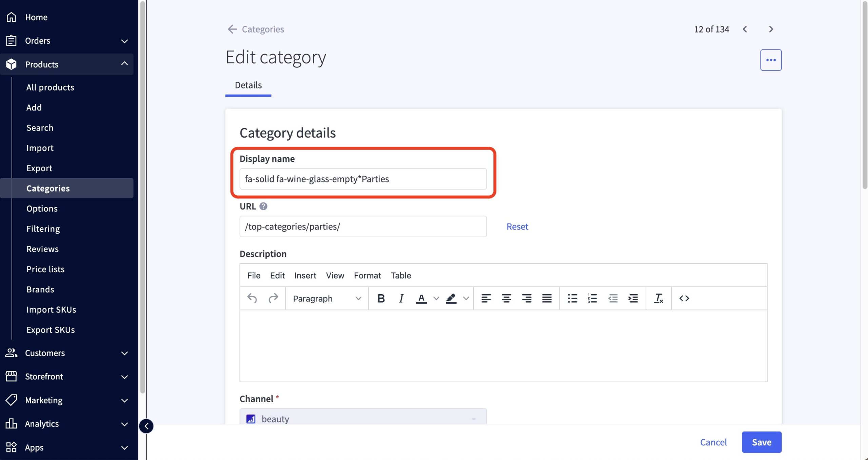The height and width of the screenshot is (460, 868).
Task: Click the Italic formatting icon
Action: click(x=401, y=298)
